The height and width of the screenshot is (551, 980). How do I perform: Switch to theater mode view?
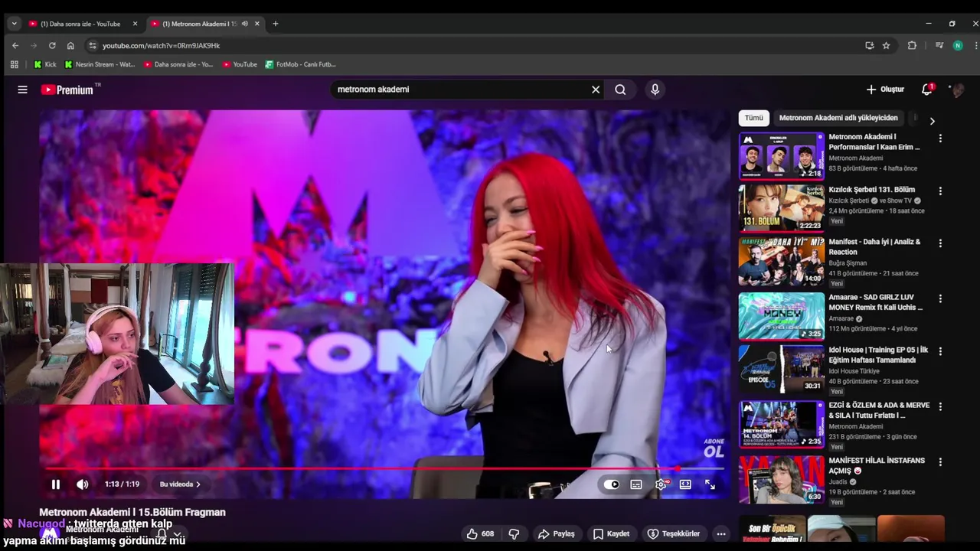(685, 484)
